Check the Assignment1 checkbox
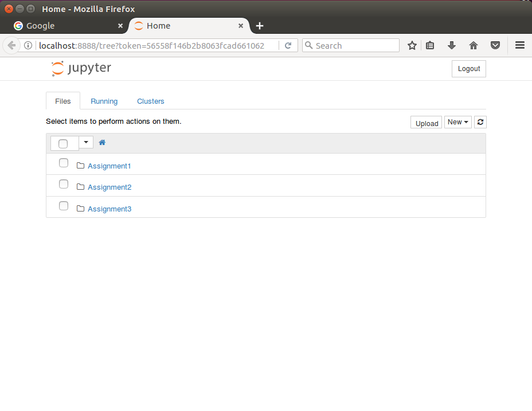The height and width of the screenshot is (411, 532). pyautogui.click(x=64, y=163)
